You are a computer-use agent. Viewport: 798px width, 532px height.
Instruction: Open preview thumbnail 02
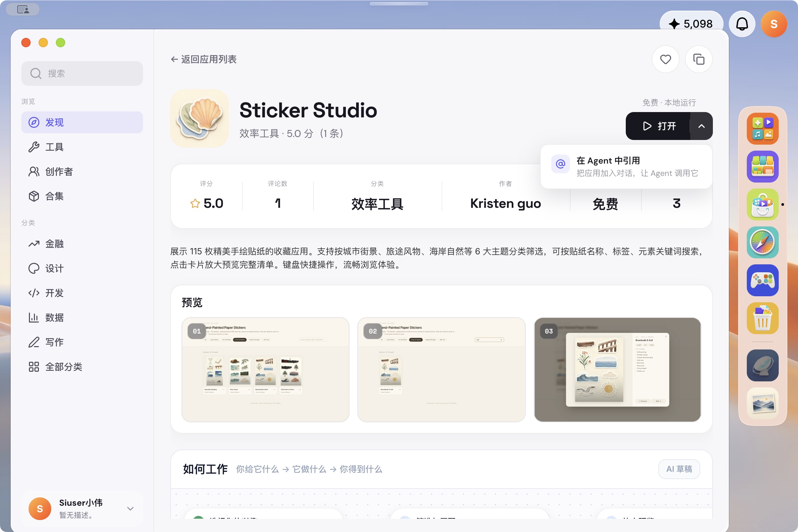tap(441, 369)
